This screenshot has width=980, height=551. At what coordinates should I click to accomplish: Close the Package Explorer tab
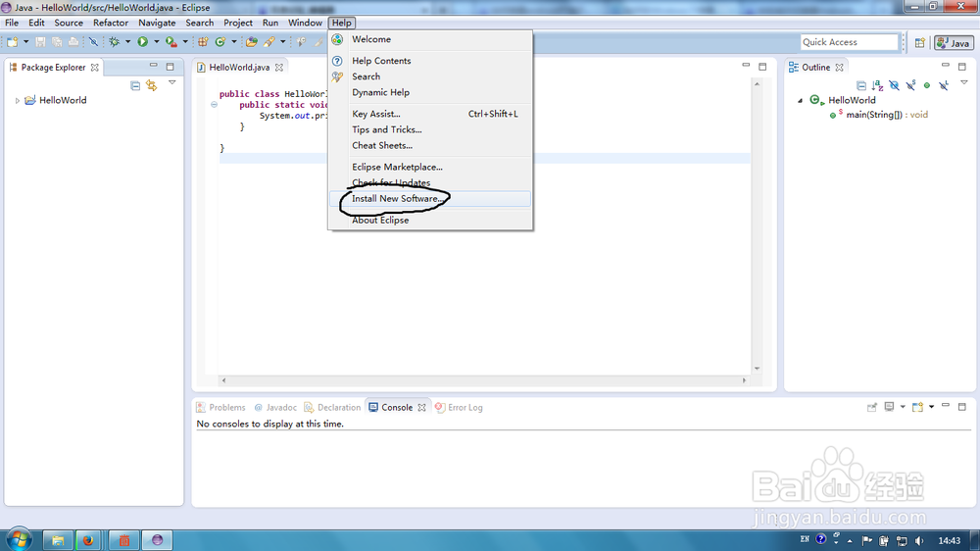pyautogui.click(x=94, y=67)
